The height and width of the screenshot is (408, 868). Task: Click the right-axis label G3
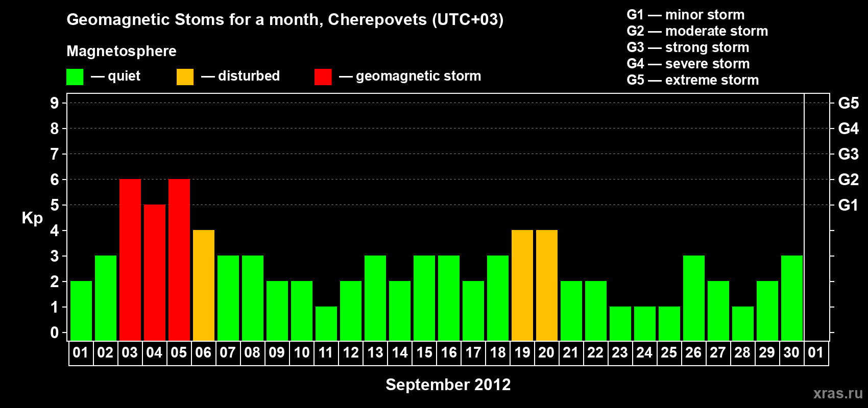coord(848,154)
